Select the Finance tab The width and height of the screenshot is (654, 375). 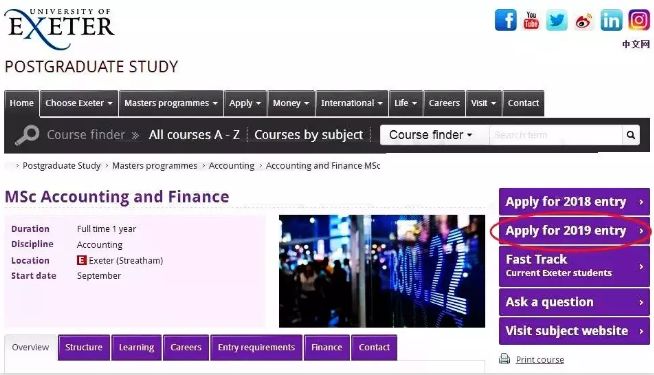tap(327, 347)
